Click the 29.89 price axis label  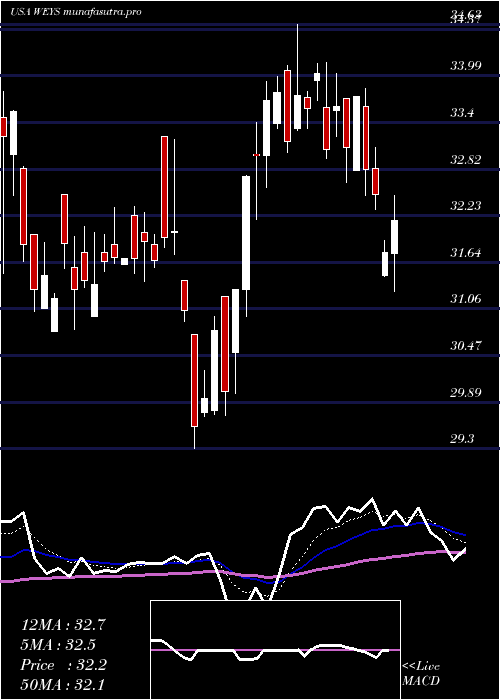[x=465, y=393]
